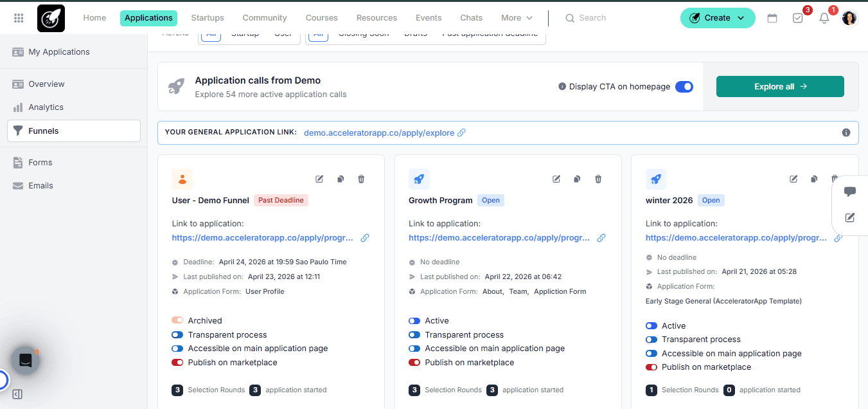Toggle Archived switch on User - Demo Funnel
The image size is (868, 409).
[x=177, y=321]
